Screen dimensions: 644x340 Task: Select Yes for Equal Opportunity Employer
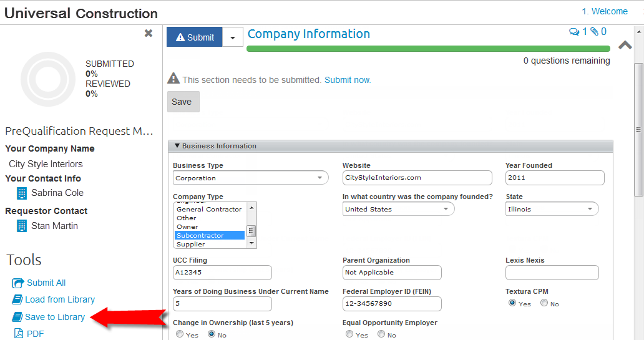click(x=349, y=334)
